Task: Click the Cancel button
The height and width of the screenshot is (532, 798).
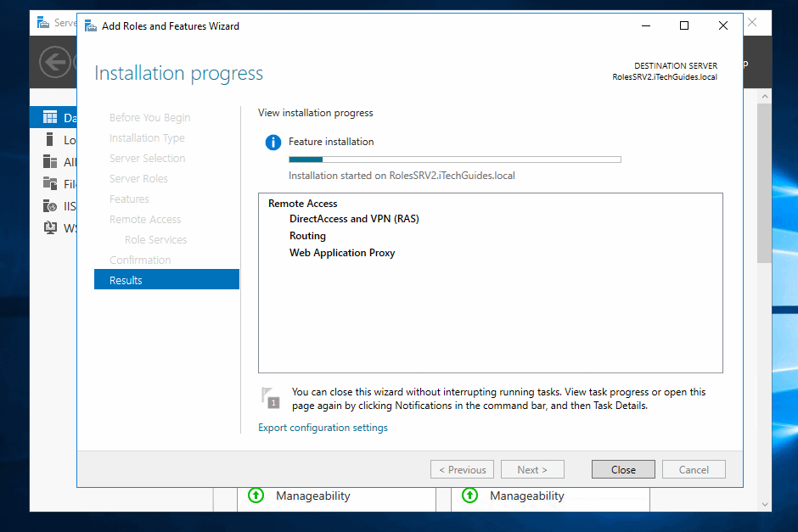Action: tap(694, 469)
